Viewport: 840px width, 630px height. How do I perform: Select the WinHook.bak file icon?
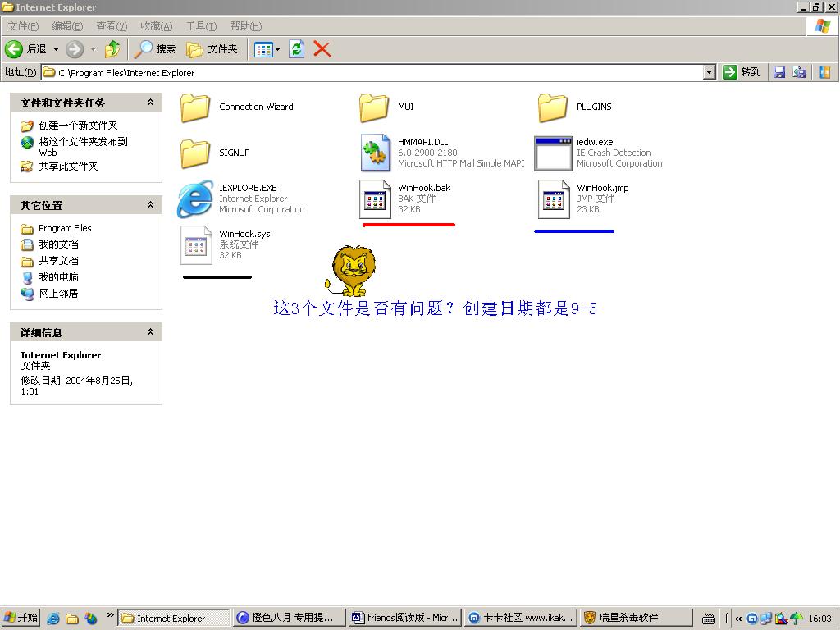(x=375, y=199)
